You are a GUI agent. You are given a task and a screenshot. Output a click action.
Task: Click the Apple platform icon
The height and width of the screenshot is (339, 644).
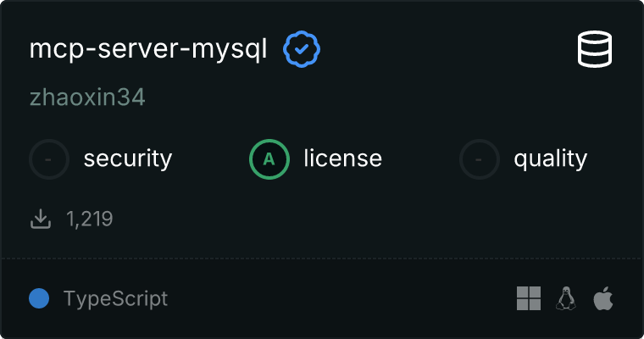point(602,298)
